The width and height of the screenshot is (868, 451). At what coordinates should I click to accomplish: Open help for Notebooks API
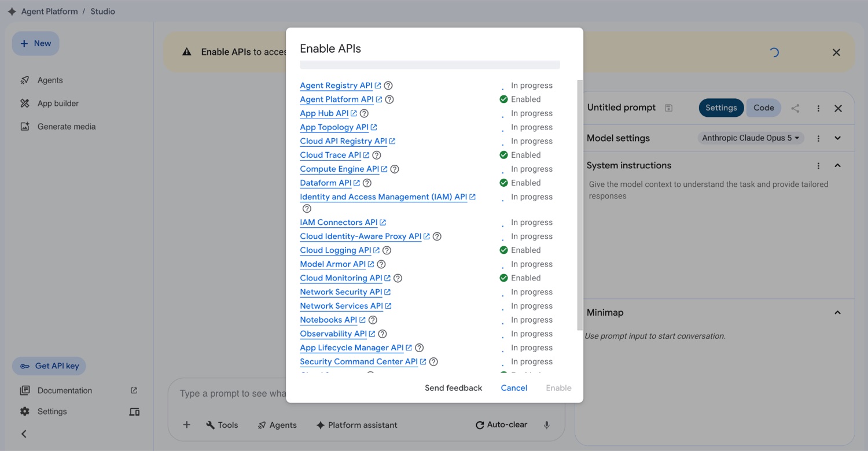pos(373,320)
